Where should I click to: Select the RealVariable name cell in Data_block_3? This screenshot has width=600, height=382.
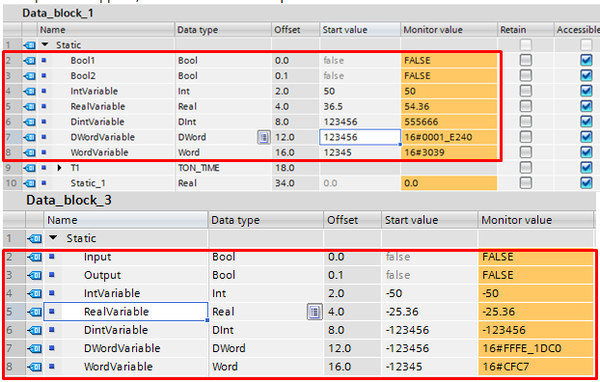pyautogui.click(x=126, y=312)
